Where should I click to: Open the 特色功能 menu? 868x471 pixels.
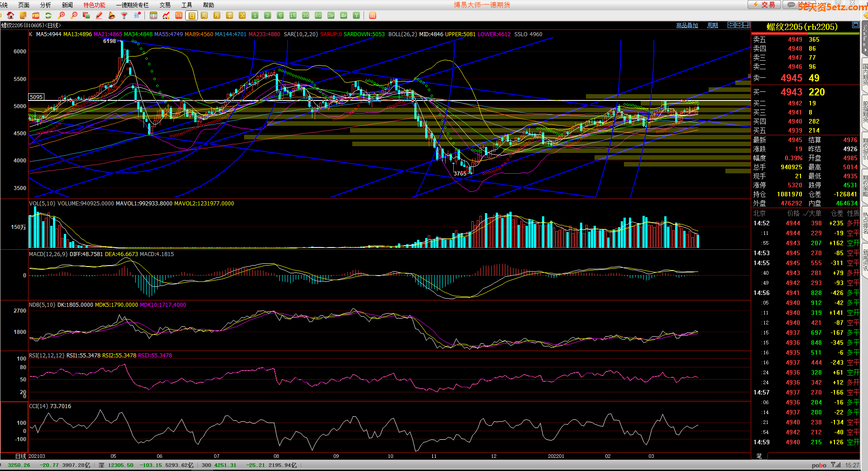tap(94, 5)
